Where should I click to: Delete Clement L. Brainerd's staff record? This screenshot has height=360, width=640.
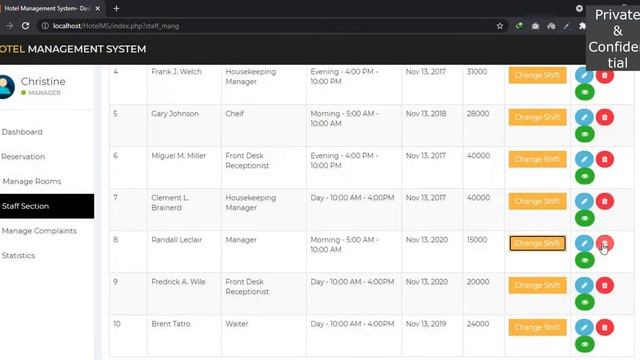[604, 201]
